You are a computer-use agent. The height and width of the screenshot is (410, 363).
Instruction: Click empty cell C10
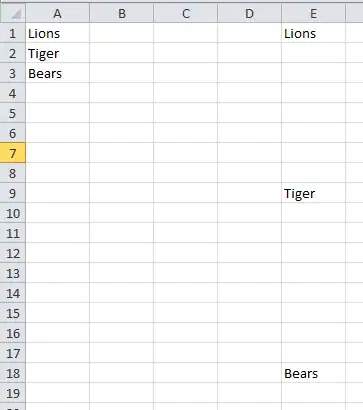tap(186, 213)
